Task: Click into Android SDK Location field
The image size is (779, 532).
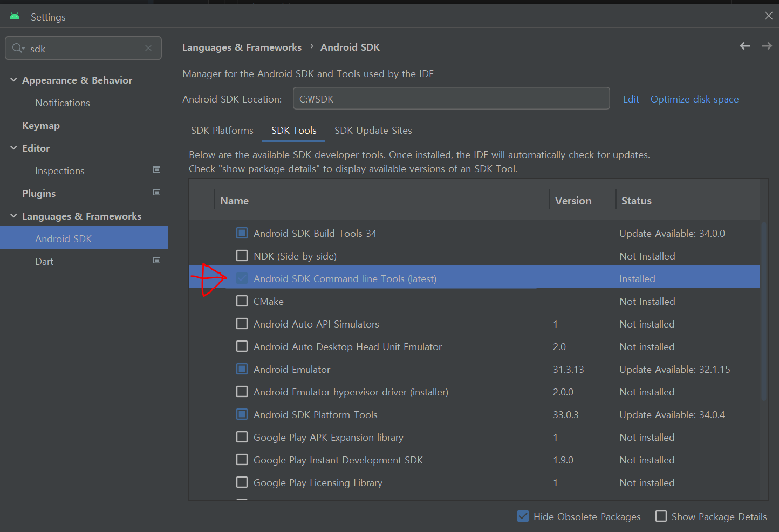Action: pyautogui.click(x=451, y=99)
